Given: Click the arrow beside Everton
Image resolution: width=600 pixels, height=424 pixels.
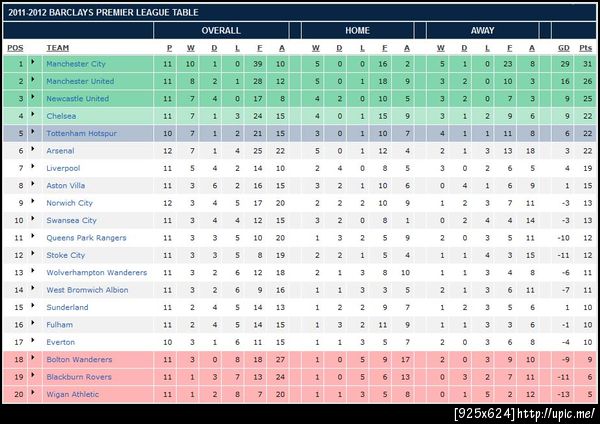Looking at the screenshot, I should coord(33,340).
